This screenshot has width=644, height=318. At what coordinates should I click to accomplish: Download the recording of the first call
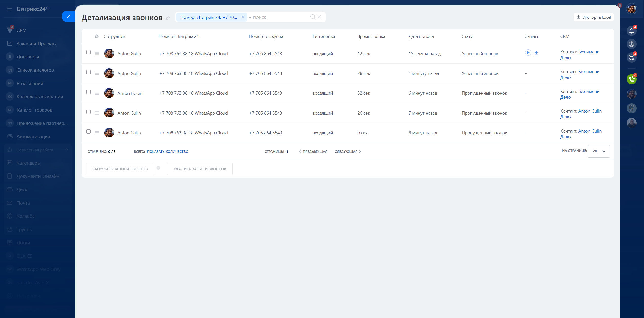coord(536,53)
